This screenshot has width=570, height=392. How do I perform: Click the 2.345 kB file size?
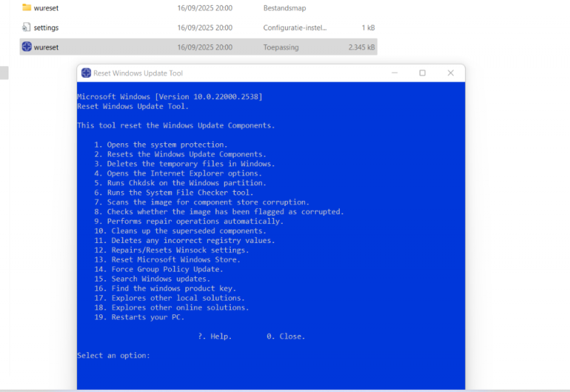(x=361, y=47)
